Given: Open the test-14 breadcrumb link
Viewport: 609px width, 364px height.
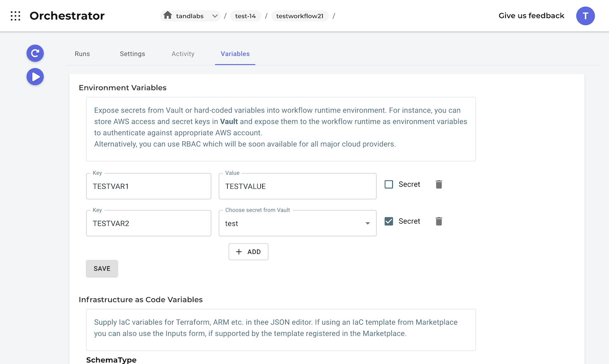Looking at the screenshot, I should click(x=246, y=16).
